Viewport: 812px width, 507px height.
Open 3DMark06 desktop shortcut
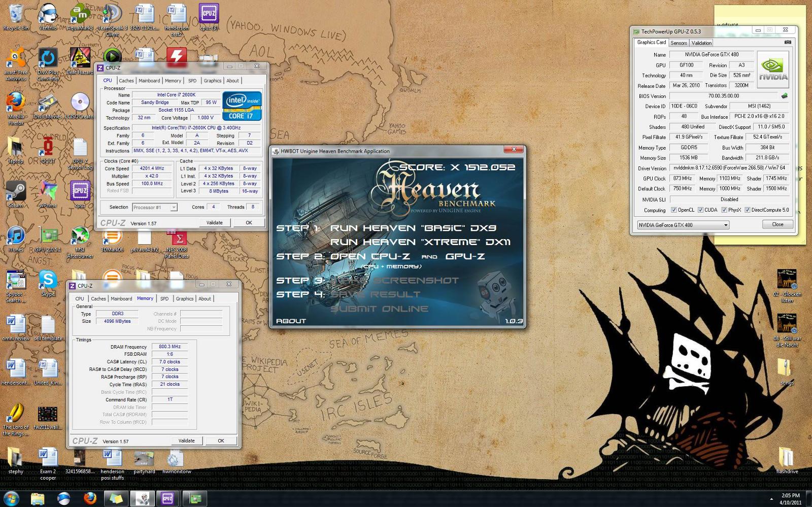(x=112, y=239)
